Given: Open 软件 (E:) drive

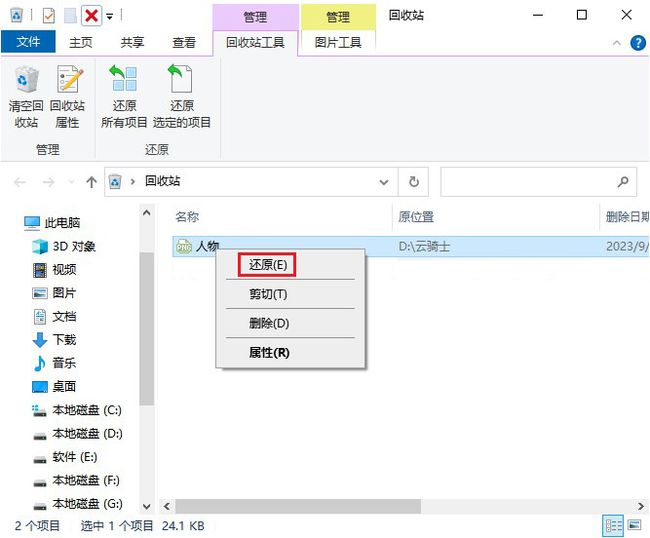Looking at the screenshot, I should 65,457.
